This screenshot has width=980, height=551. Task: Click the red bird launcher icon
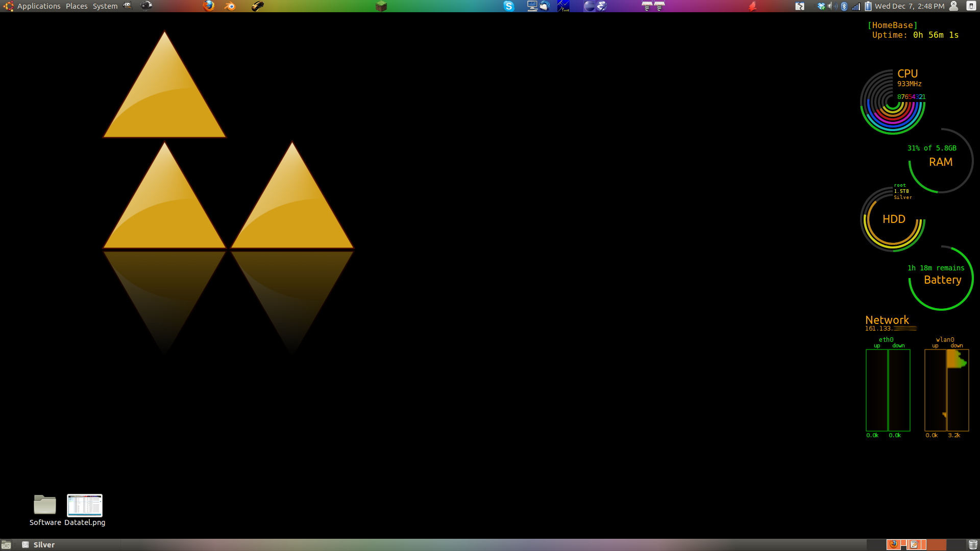coord(752,6)
